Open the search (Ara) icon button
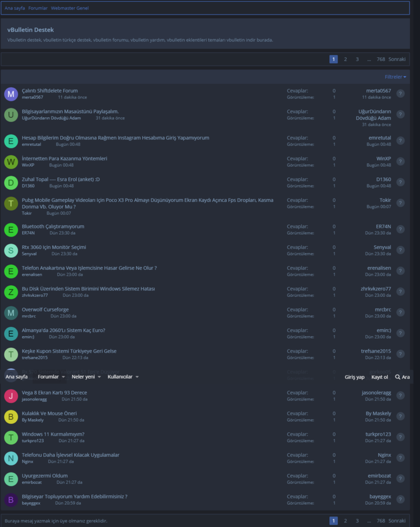Screen dimensions: 420x527 402,377
